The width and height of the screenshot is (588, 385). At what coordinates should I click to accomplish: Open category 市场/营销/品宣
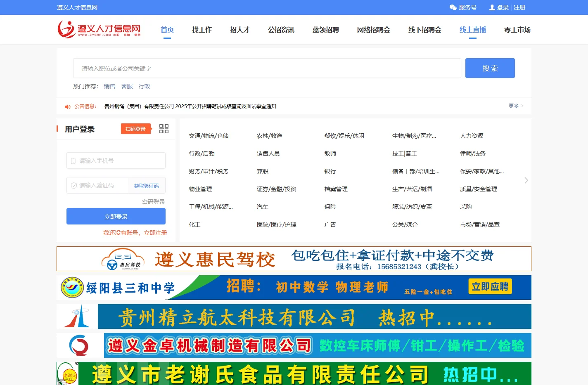point(480,224)
